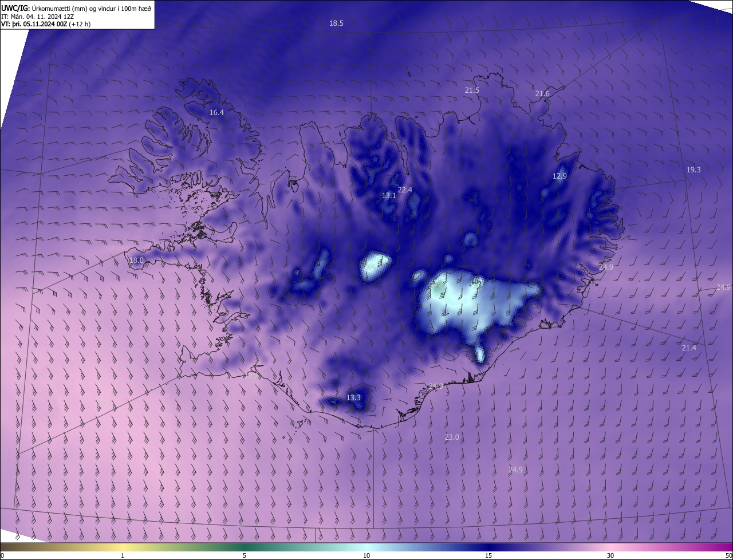Click the 21.6 value on the map
The height and width of the screenshot is (560, 733).
(542, 94)
